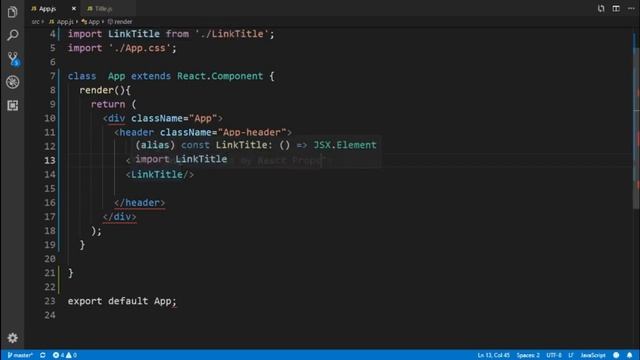Open the Extensions view icon

[x=13, y=105]
